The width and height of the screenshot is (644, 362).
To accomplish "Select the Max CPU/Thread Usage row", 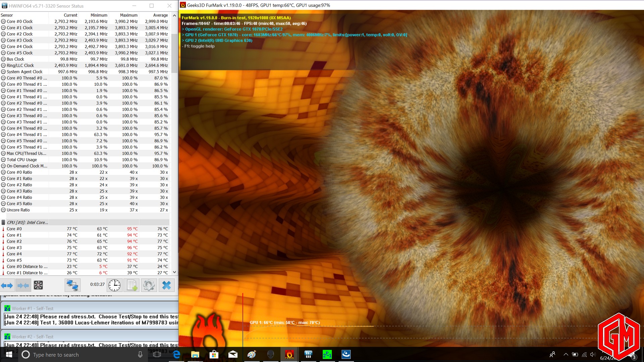I will click(85, 154).
